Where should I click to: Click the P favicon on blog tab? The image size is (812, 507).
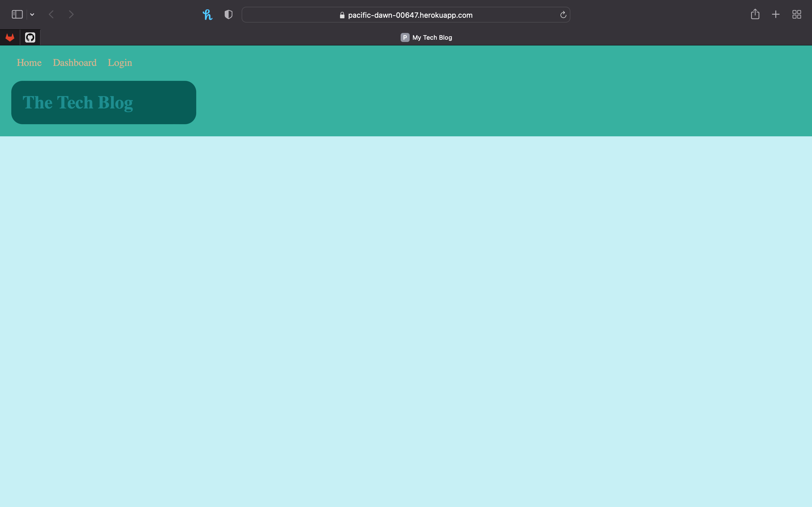pos(405,37)
